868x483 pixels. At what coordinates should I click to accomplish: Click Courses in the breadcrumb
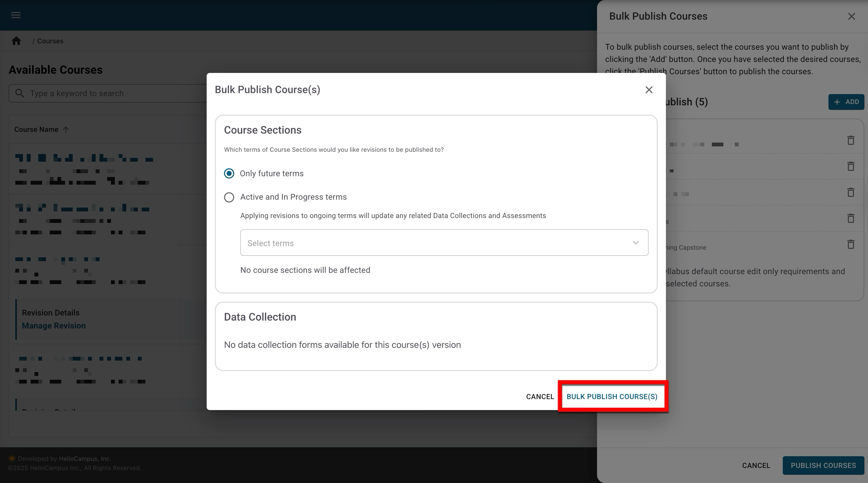click(x=50, y=41)
